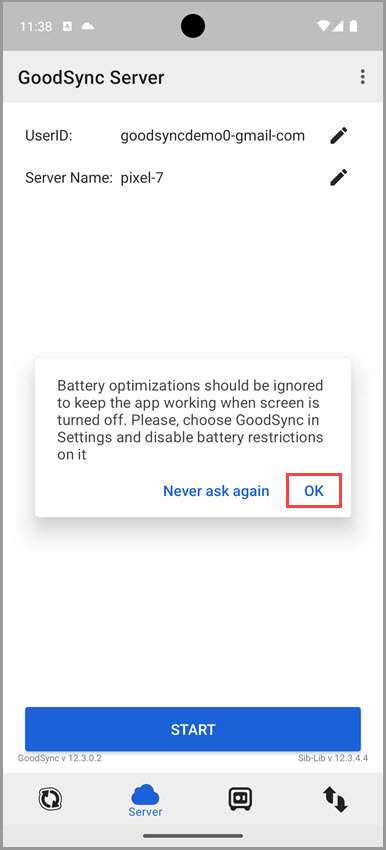Open the device storage tab icon

click(x=241, y=799)
